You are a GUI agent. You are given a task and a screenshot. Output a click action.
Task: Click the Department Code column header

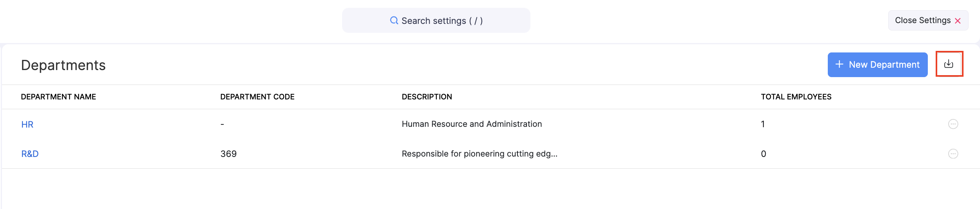[257, 97]
